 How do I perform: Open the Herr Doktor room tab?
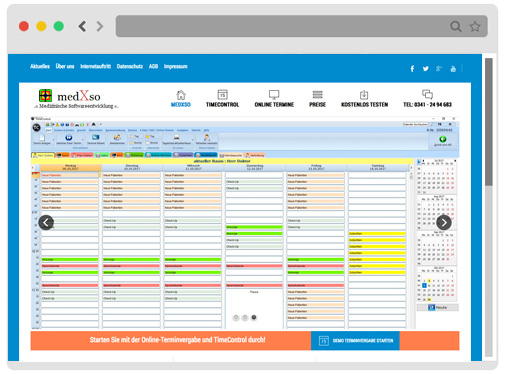[43, 155]
